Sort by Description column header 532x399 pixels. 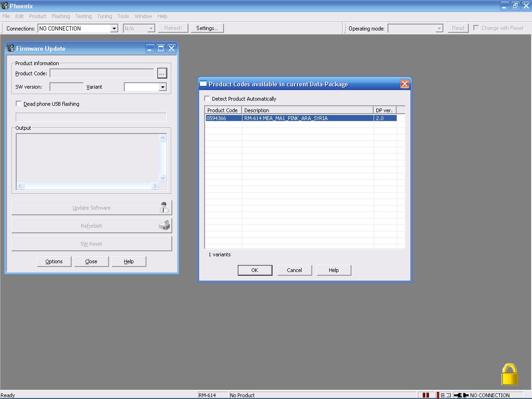(308, 110)
